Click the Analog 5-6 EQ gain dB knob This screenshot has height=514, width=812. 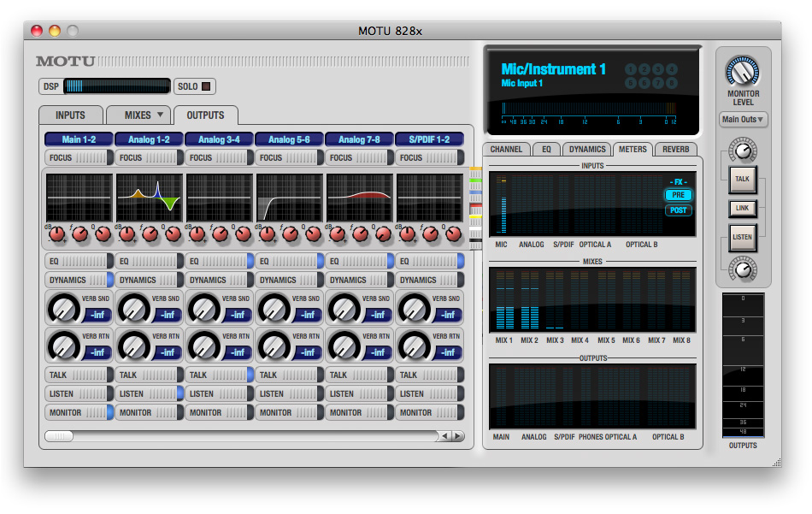click(x=268, y=233)
